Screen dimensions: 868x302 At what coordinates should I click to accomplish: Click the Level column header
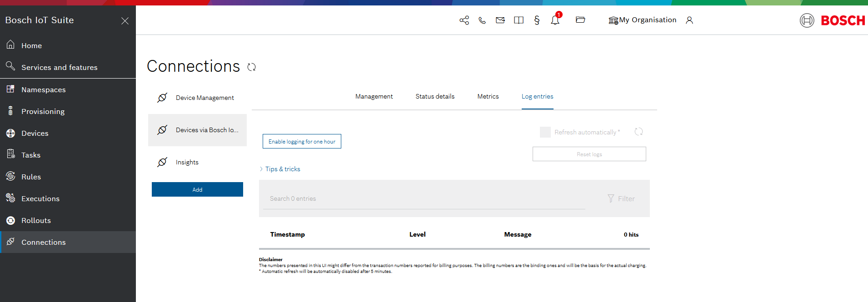[417, 234]
